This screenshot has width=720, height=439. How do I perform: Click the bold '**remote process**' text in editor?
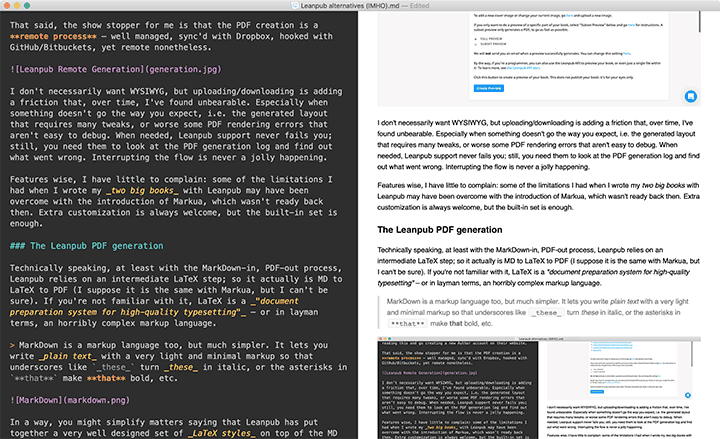53,36
